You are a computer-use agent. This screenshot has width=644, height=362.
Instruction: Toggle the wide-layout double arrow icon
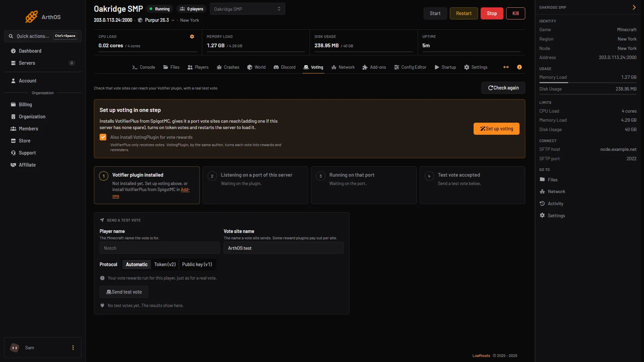tap(506, 67)
